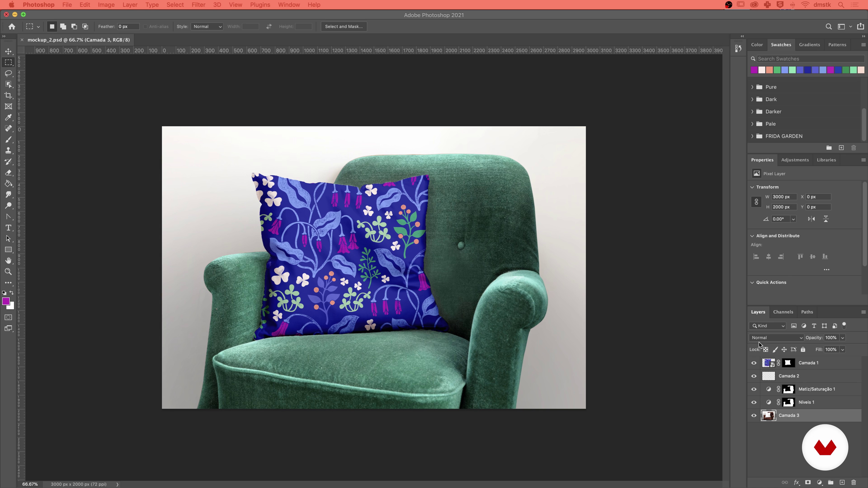Select the Spot Healing Brush tool
The image size is (868, 488).
[8, 129]
